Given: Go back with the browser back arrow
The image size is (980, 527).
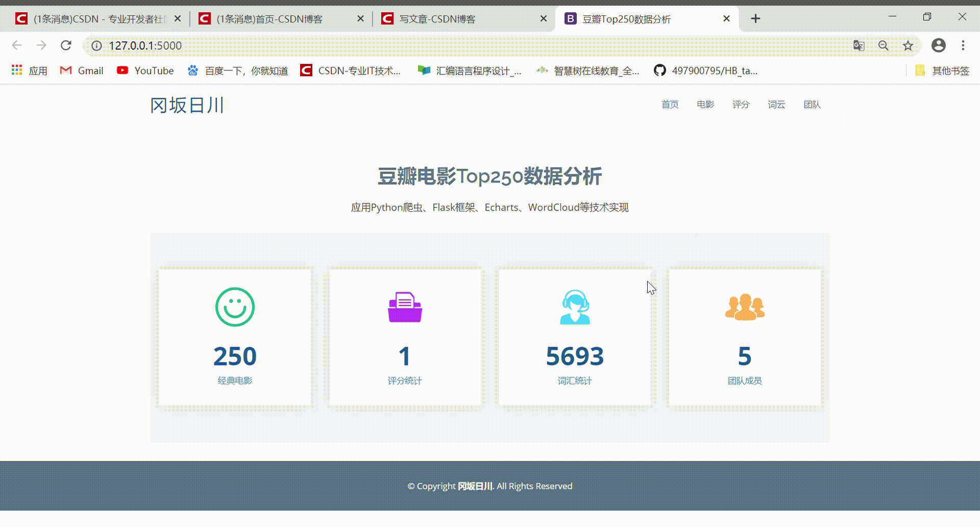Looking at the screenshot, I should point(17,45).
